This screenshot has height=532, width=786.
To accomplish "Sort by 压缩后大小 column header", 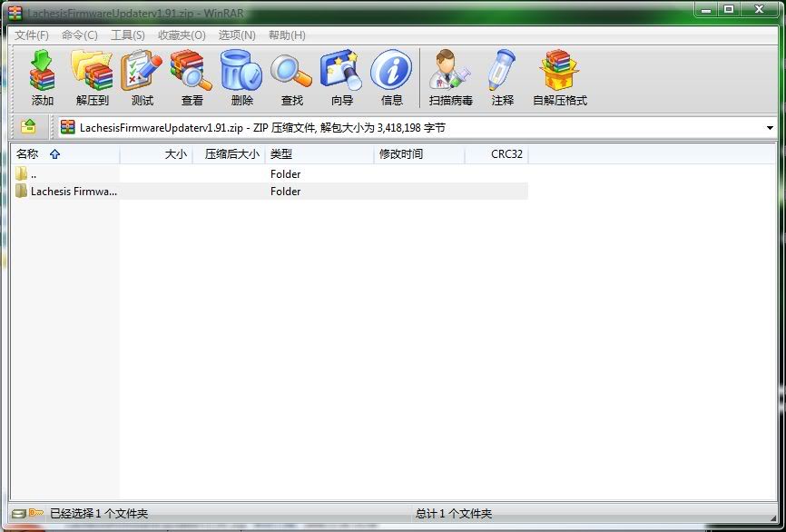I will [229, 154].
